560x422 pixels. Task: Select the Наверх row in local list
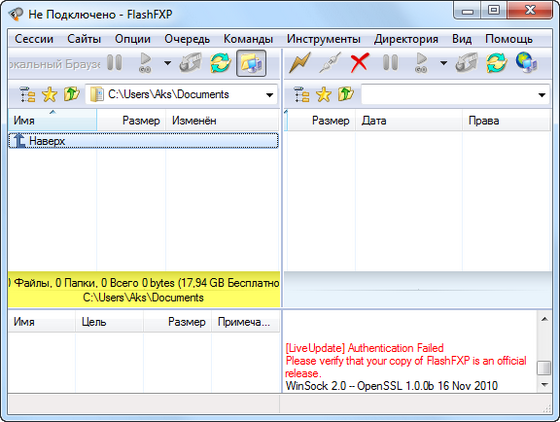point(143,141)
